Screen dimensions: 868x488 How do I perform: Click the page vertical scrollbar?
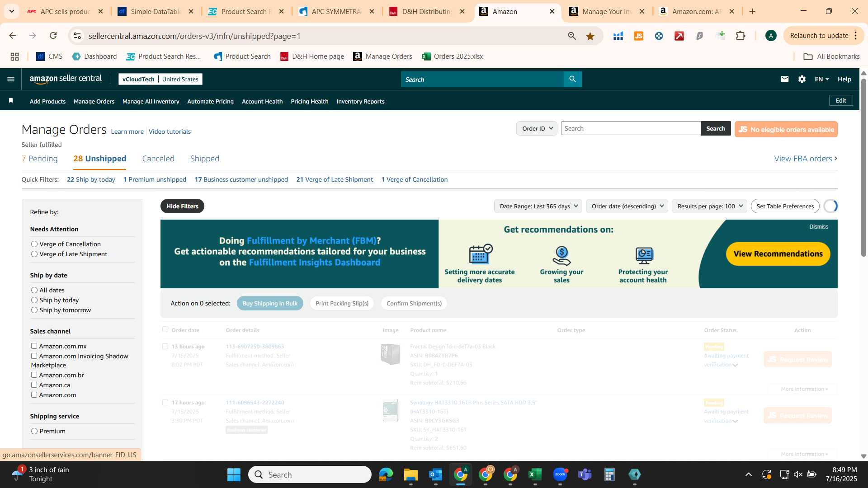863,167
